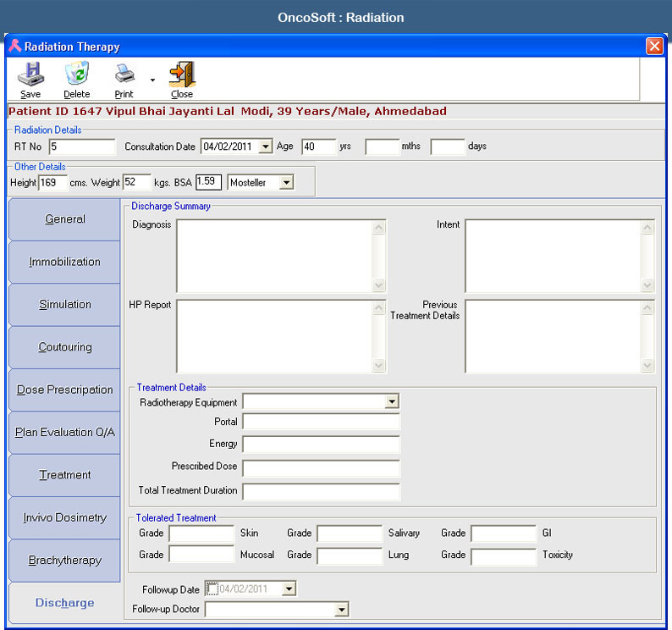Click Intent scrollbar up arrow
Screen dimensions: 672x630
pos(647,227)
